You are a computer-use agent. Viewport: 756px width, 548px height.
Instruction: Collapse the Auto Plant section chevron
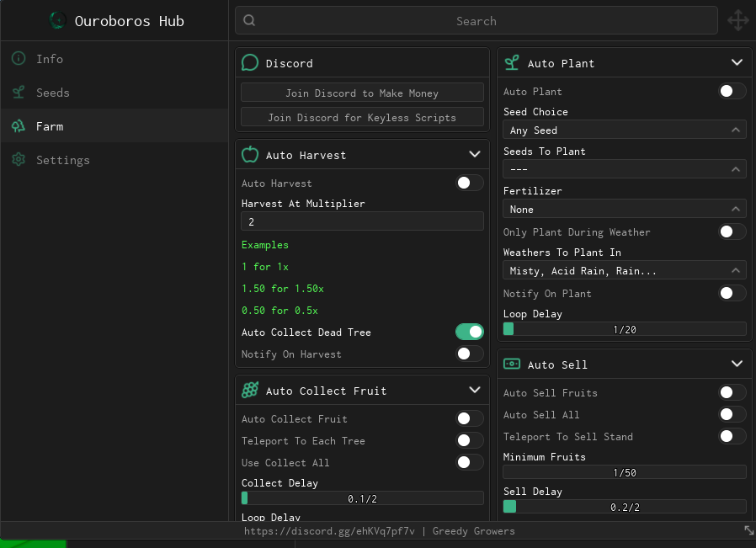pos(737,62)
